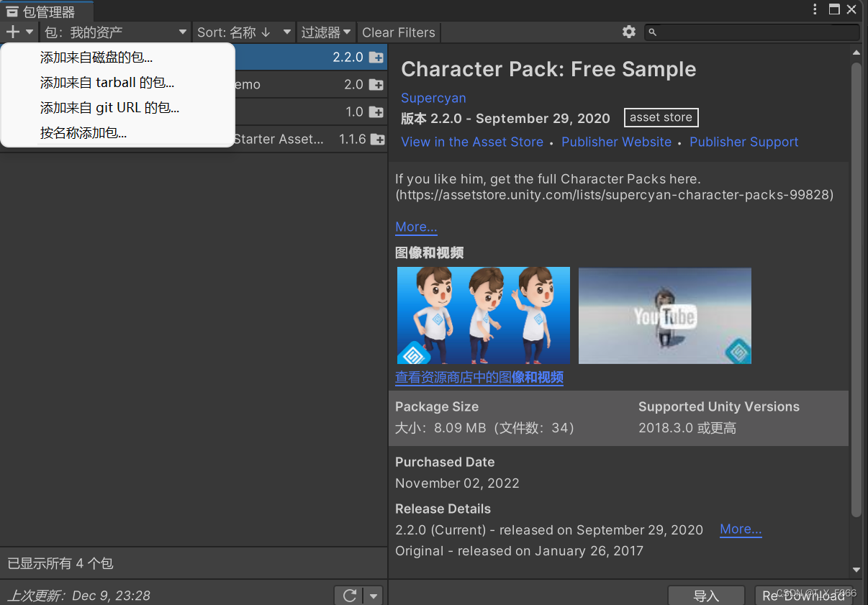Click the November 02, 2022 purchase date
Screen dimensions: 868x605
pyautogui.click(x=457, y=483)
